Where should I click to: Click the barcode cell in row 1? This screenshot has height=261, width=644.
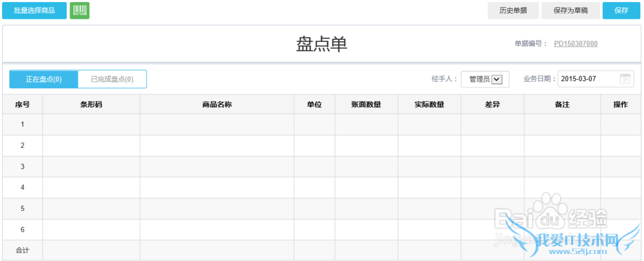click(91, 125)
